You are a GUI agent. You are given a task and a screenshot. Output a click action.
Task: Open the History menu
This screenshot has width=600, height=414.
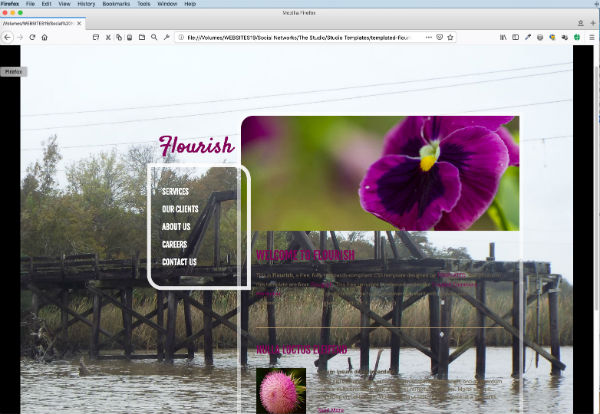[x=86, y=4]
